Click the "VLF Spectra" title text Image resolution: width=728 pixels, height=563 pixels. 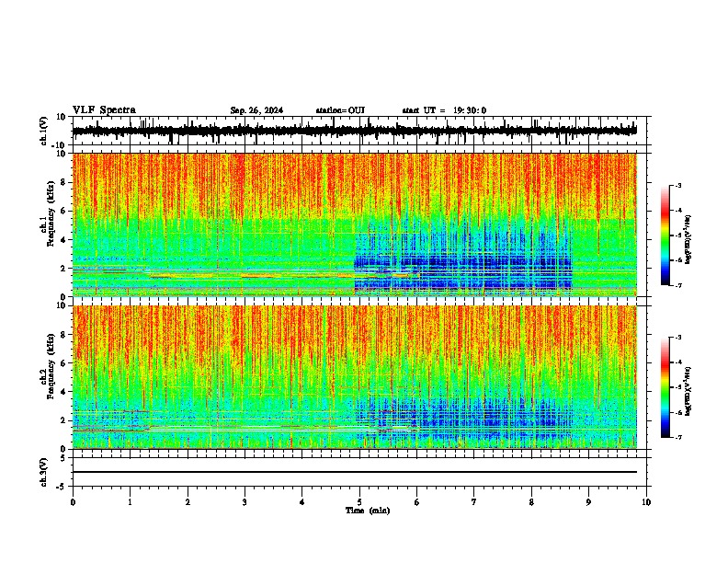(x=105, y=110)
